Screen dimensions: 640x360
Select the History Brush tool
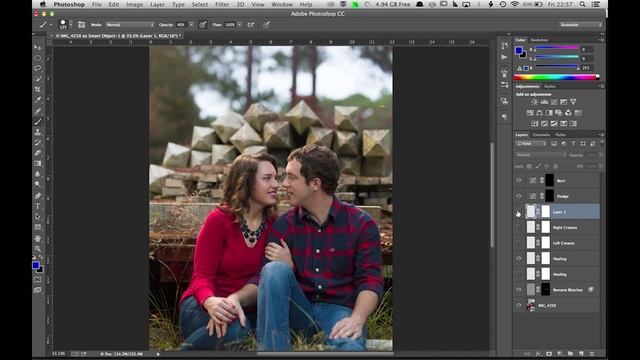click(38, 142)
